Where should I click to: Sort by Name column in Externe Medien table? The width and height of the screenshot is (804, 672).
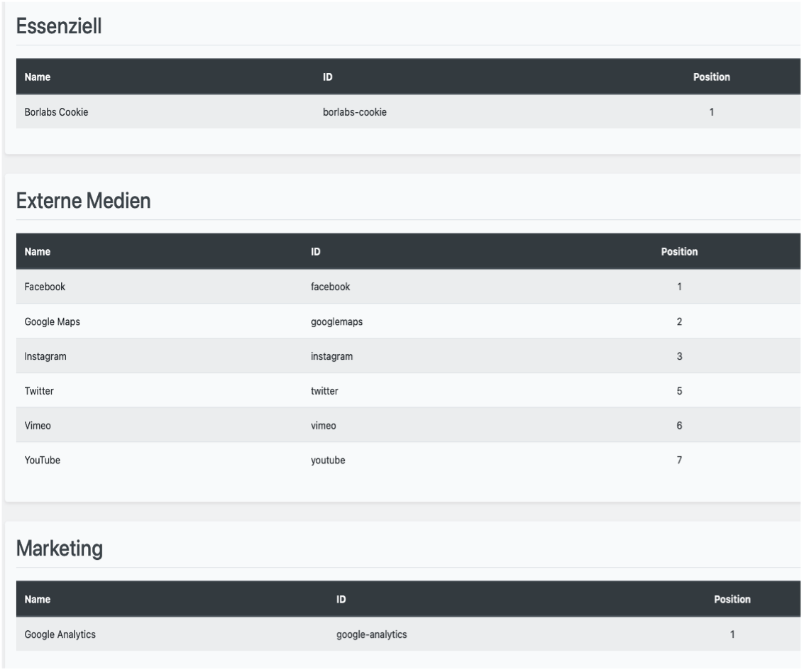click(x=38, y=252)
